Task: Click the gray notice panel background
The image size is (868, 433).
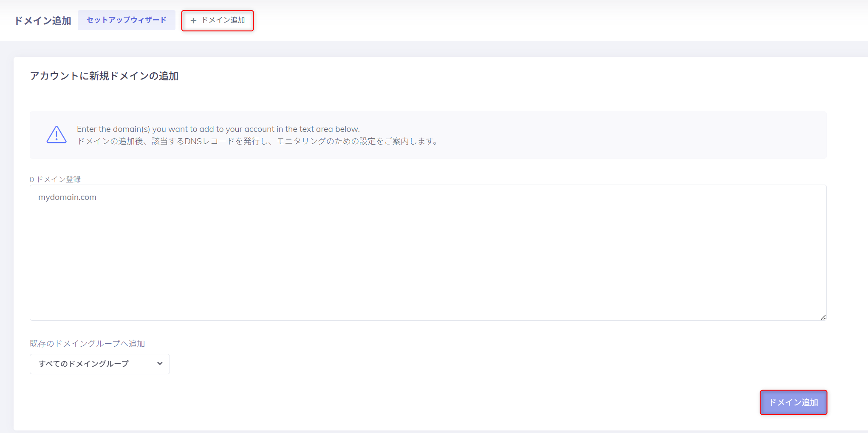Action: point(637,135)
